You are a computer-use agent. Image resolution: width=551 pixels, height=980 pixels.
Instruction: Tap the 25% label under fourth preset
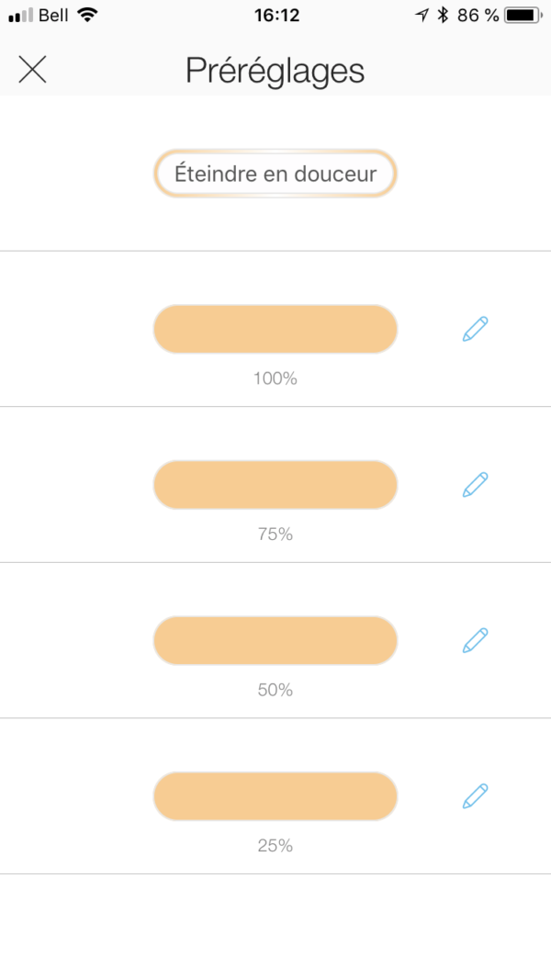[x=275, y=846]
